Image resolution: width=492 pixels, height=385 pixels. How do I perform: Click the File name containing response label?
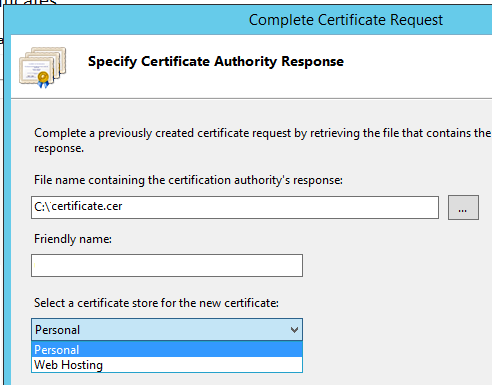click(188, 180)
